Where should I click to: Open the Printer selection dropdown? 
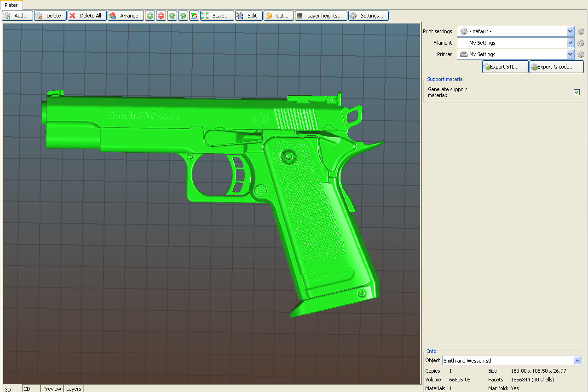[570, 54]
